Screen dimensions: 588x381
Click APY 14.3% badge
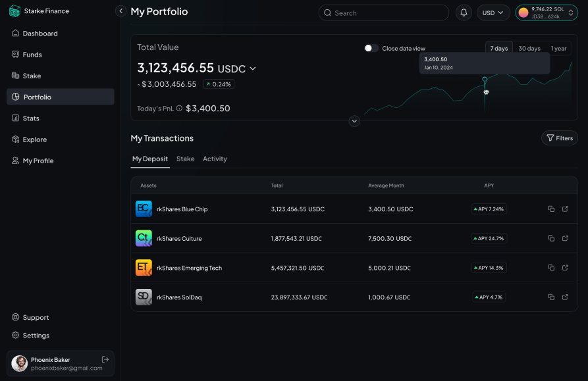click(x=489, y=267)
